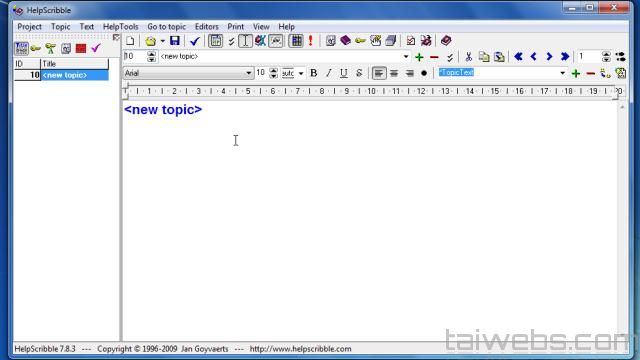Add a new topic with green plus

[419, 57]
